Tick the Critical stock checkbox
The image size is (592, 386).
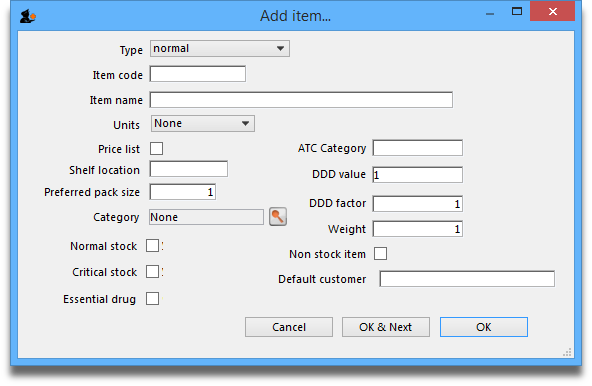click(x=153, y=272)
